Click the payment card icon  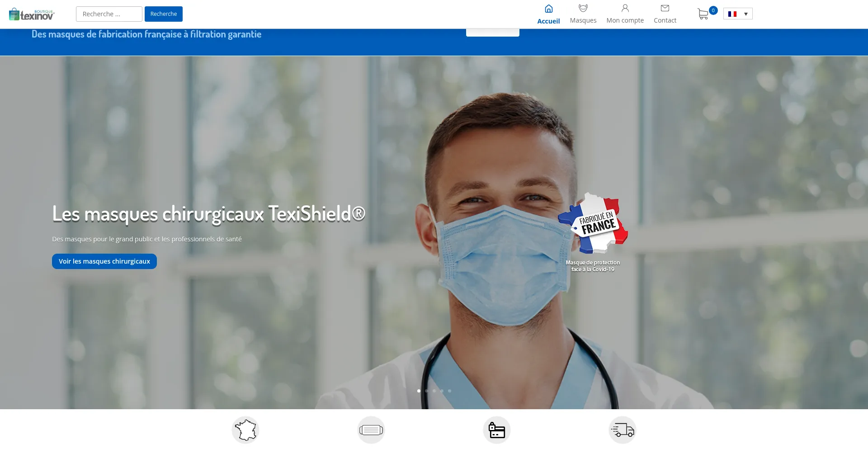[x=497, y=430]
